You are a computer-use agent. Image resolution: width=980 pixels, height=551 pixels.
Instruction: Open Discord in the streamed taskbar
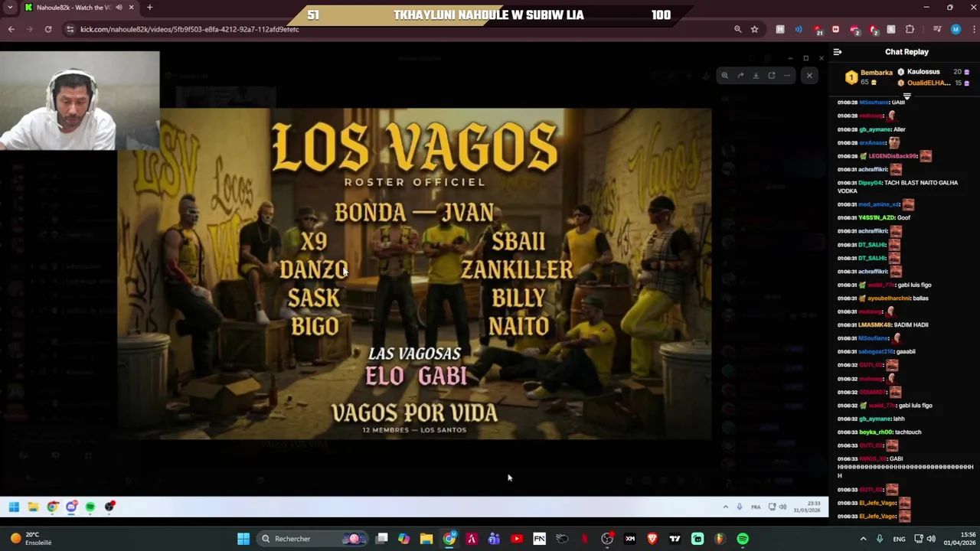tap(71, 507)
